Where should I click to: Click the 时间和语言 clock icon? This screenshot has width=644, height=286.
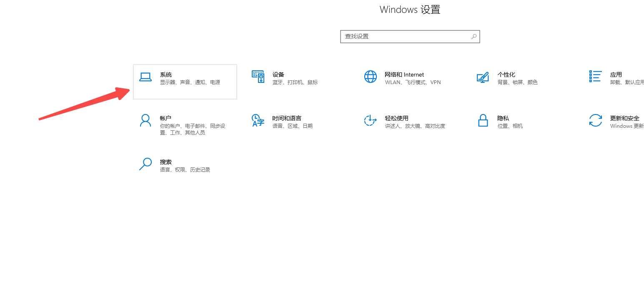click(258, 120)
